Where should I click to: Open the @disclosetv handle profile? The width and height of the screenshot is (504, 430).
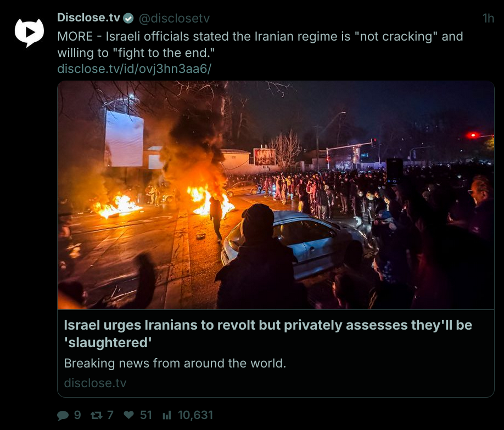(174, 19)
